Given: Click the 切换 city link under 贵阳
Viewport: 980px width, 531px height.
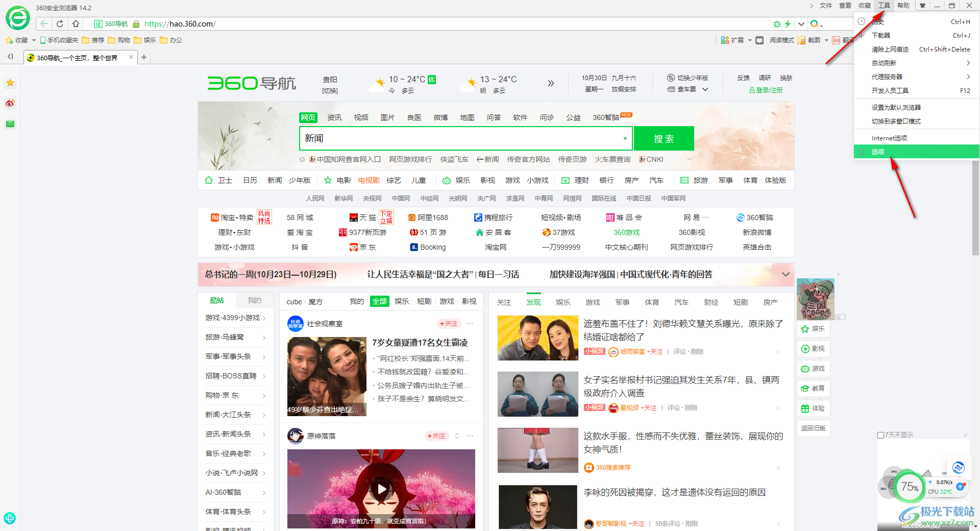Looking at the screenshot, I should [330, 90].
